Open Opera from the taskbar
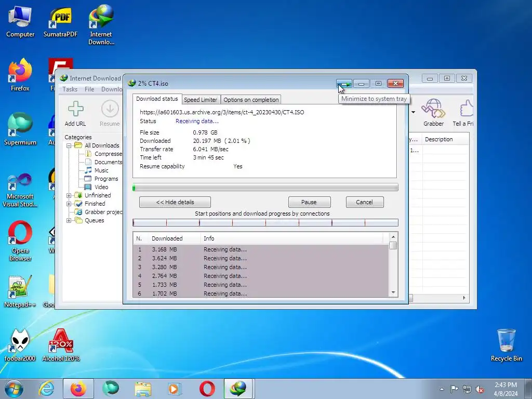This screenshot has height=399, width=532. tap(207, 389)
